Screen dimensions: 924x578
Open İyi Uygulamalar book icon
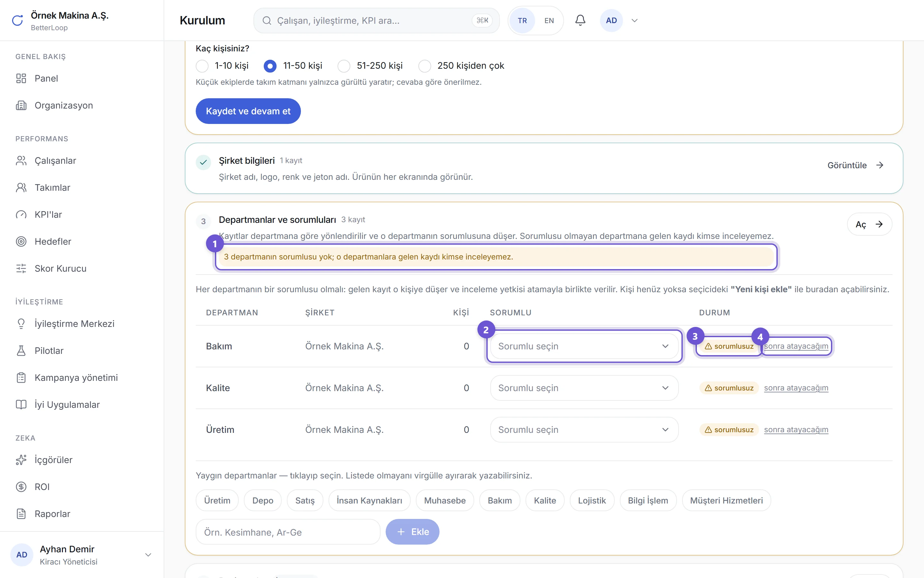pyautogui.click(x=21, y=405)
